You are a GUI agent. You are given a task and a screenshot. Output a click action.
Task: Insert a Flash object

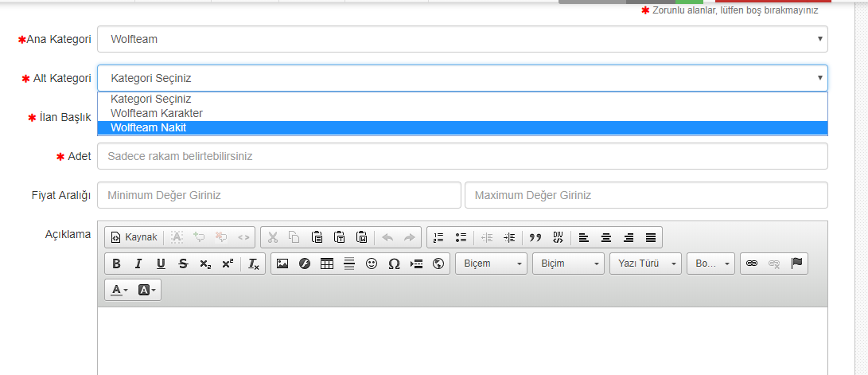point(305,264)
